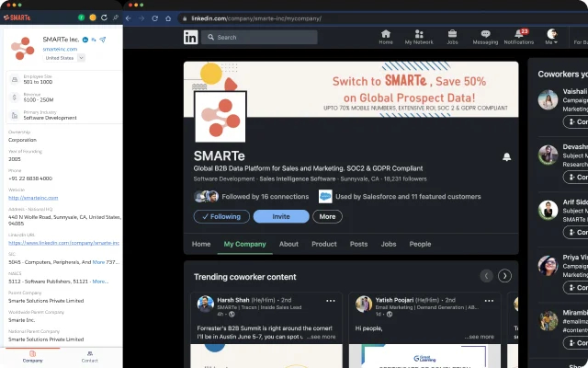Open options on Yatish Poojari's post
This screenshot has height=368, width=588.
click(489, 301)
